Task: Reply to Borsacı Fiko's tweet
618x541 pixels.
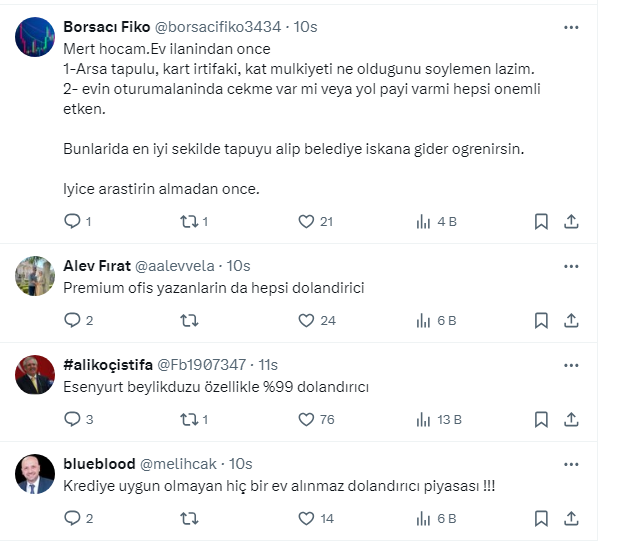Action: coord(71,221)
